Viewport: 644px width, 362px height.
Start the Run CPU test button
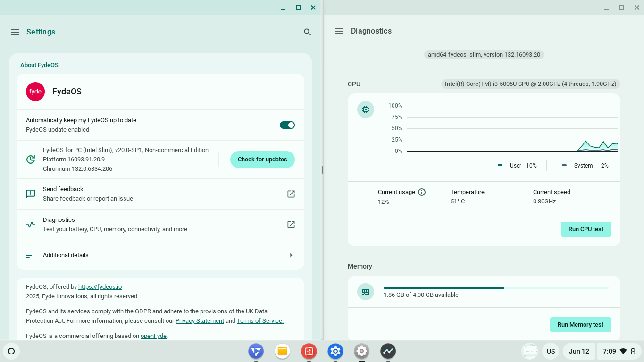click(x=585, y=229)
